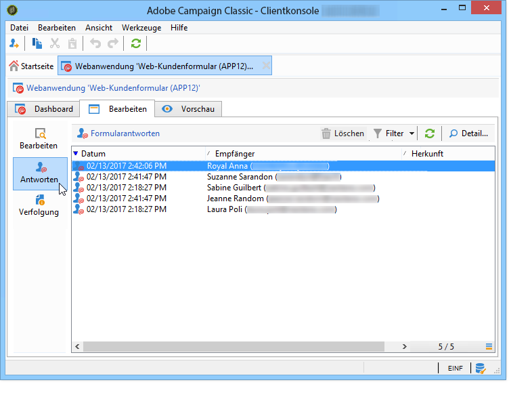The width and height of the screenshot is (532, 395).
Task: Open the Hilfe menu
Action: (x=179, y=28)
